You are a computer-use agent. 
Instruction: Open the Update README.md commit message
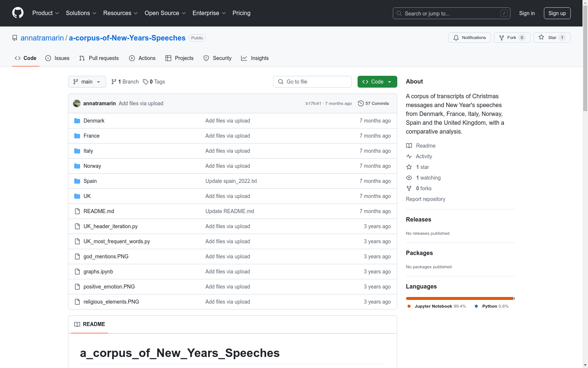(x=230, y=211)
